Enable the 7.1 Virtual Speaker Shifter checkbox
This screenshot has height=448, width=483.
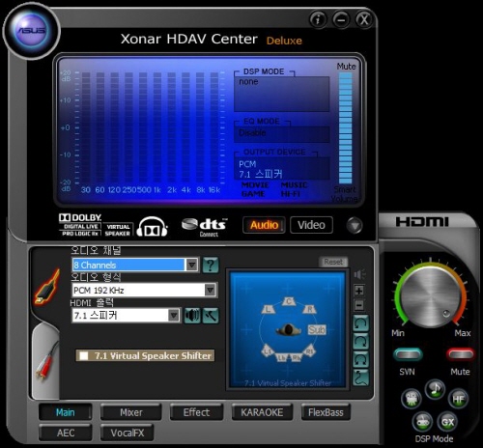point(84,355)
